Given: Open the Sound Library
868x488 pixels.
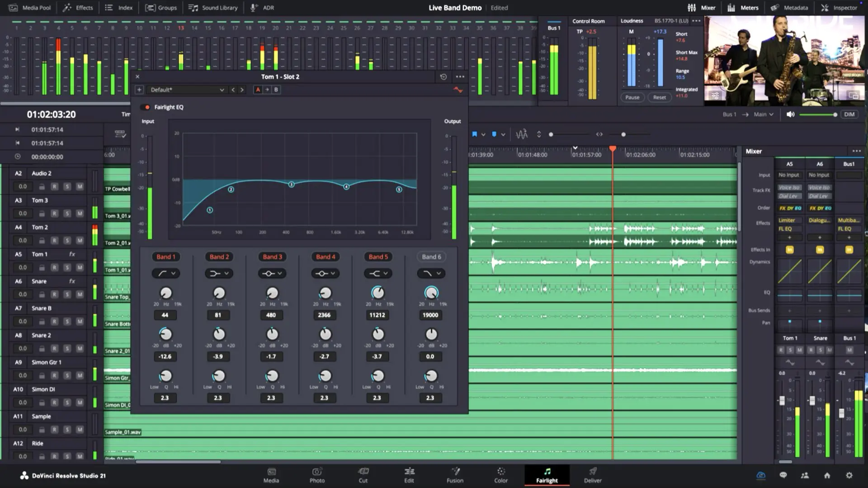Looking at the screenshot, I should coord(212,7).
